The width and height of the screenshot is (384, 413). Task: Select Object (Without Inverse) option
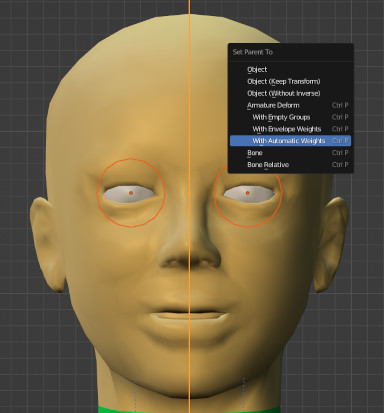290,93
